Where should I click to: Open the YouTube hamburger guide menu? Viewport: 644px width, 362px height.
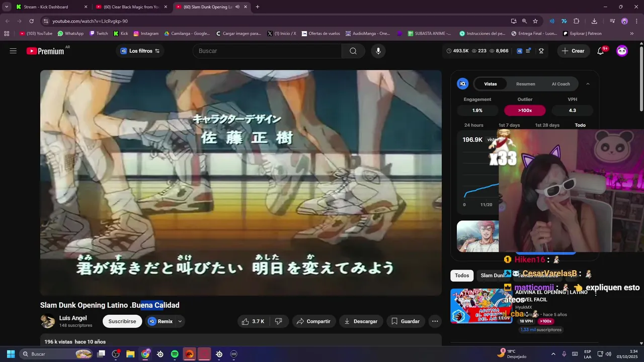[x=13, y=51]
